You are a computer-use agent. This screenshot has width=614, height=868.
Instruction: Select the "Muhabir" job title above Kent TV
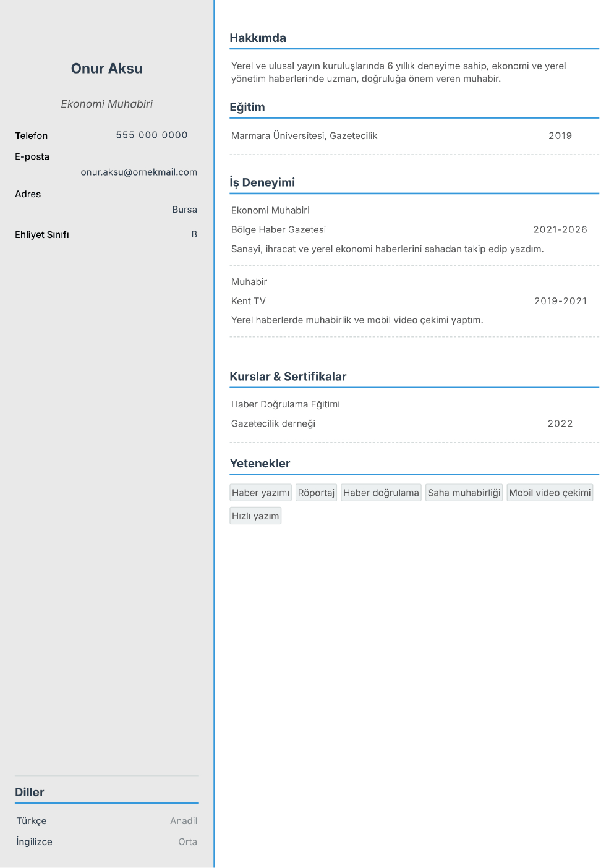(249, 282)
